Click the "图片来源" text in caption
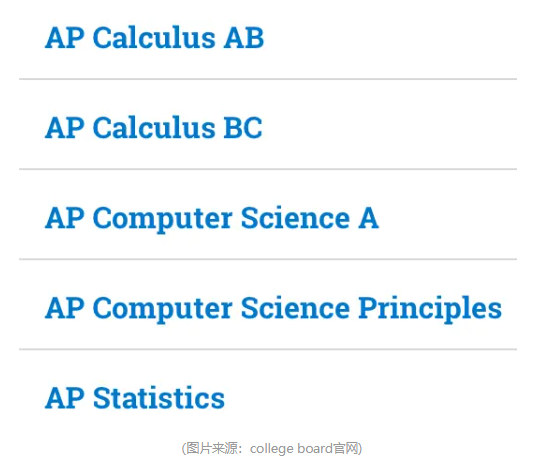553x463 pixels. pos(212,449)
